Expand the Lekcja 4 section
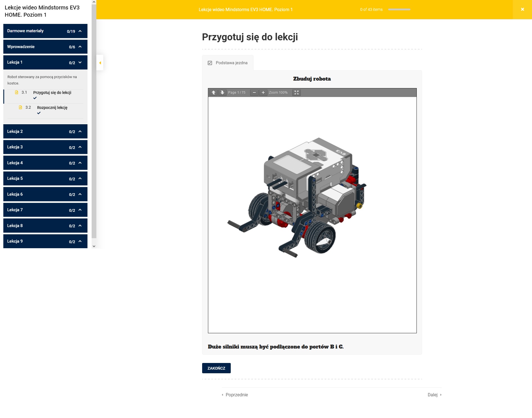This screenshot has width=532, height=418. tap(45, 163)
